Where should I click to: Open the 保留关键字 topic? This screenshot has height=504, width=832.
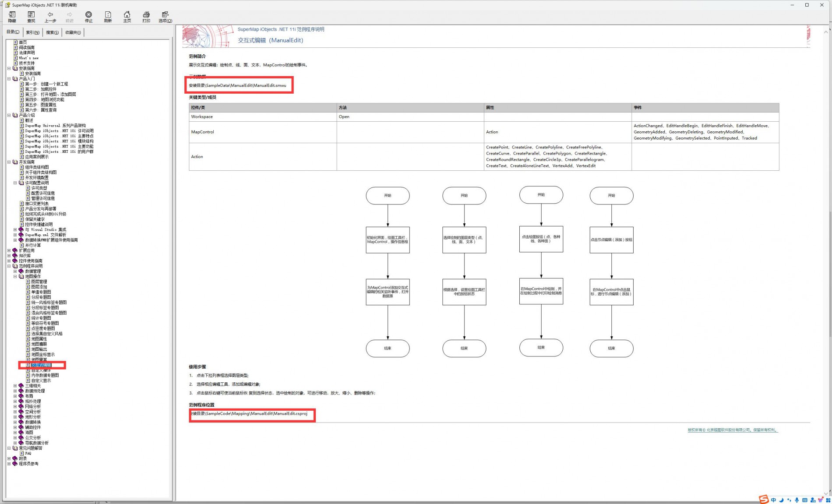(x=35, y=219)
